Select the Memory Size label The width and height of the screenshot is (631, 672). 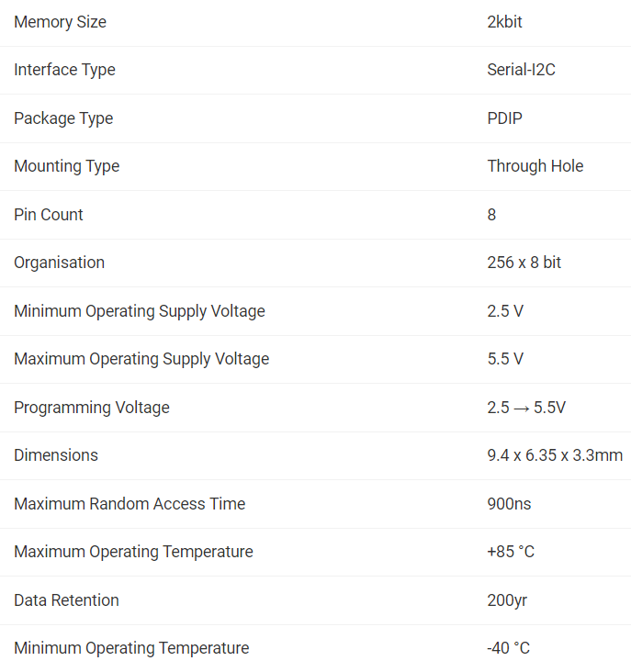[60, 22]
